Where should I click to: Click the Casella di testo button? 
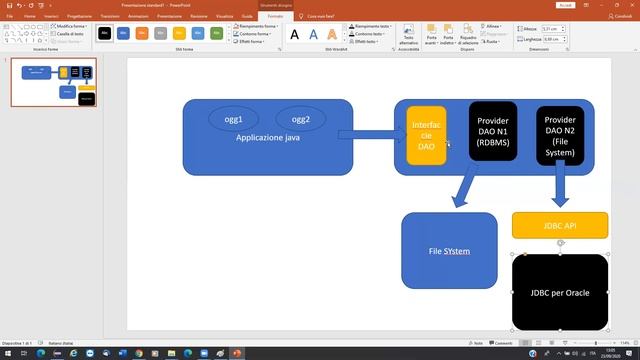(x=67, y=34)
